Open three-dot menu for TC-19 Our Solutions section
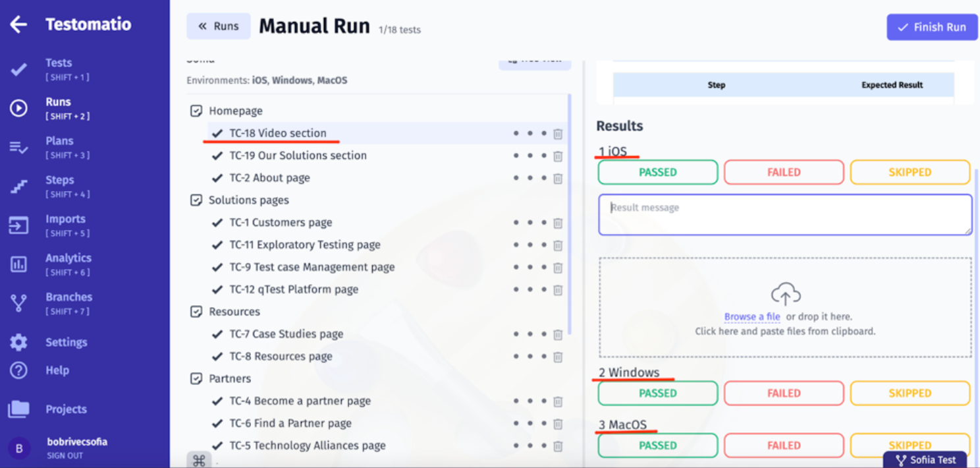Screen dimensions: 980x468 click(530, 156)
